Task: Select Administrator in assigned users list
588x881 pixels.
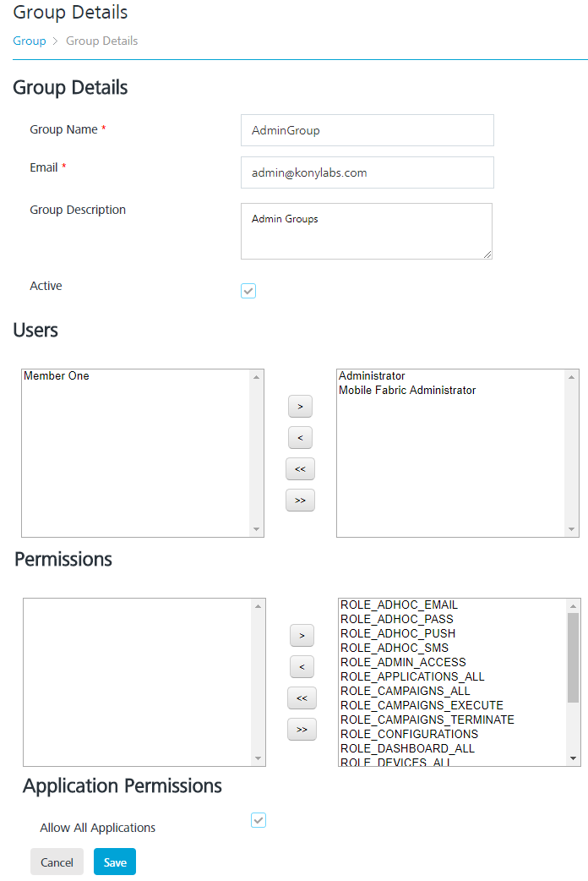Action: 372,375
